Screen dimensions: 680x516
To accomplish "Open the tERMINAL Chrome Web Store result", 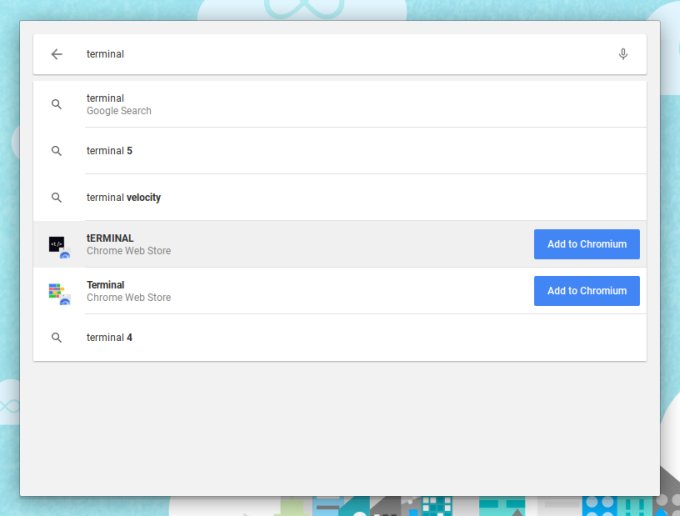I will pos(340,244).
